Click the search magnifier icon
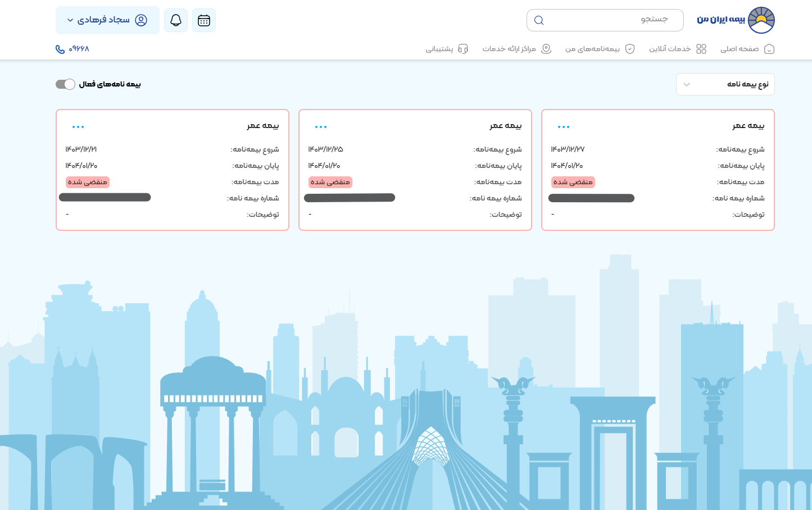The width and height of the screenshot is (812, 510). (538, 20)
